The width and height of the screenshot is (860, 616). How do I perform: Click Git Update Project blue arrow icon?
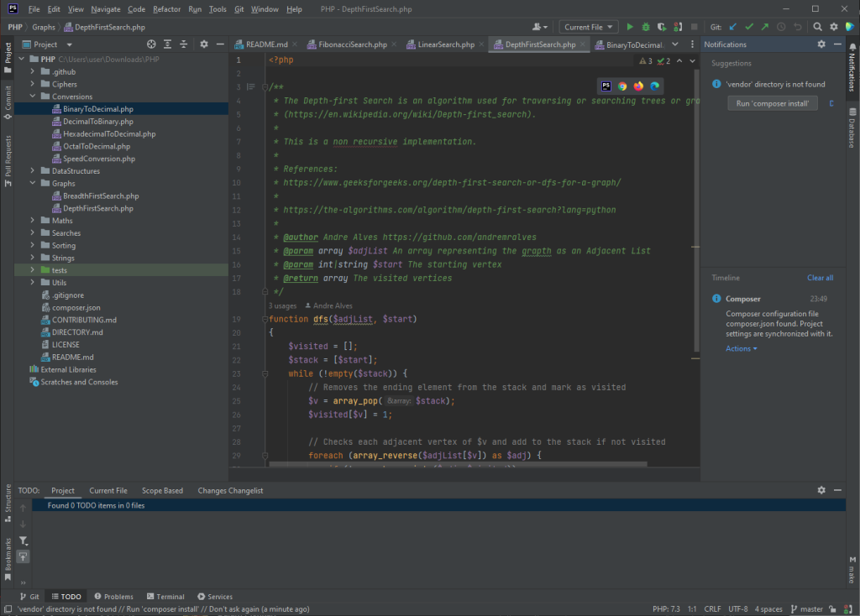tap(732, 27)
